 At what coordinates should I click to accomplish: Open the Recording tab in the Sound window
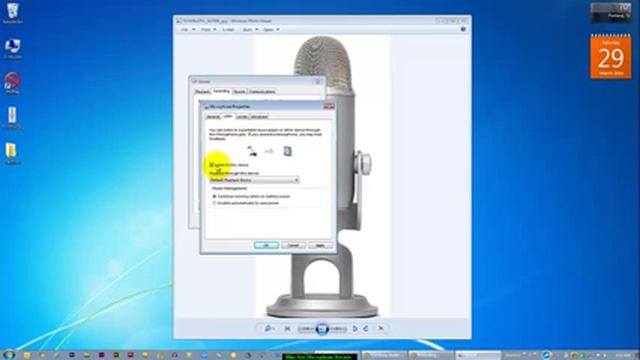(222, 91)
